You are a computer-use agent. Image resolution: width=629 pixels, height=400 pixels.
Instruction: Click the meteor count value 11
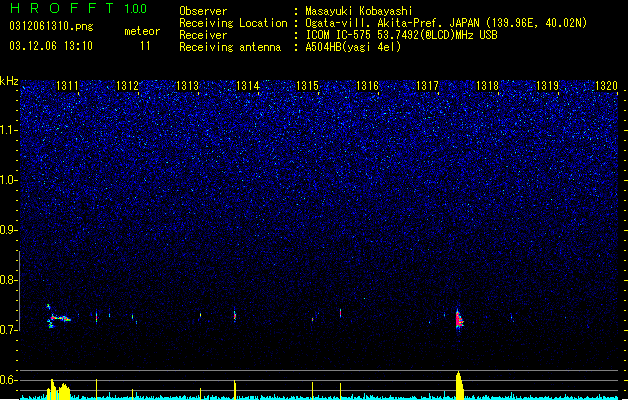145,46
